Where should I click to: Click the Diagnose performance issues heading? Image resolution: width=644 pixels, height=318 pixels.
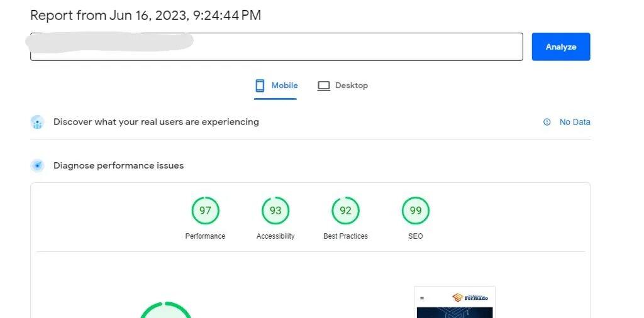118,166
